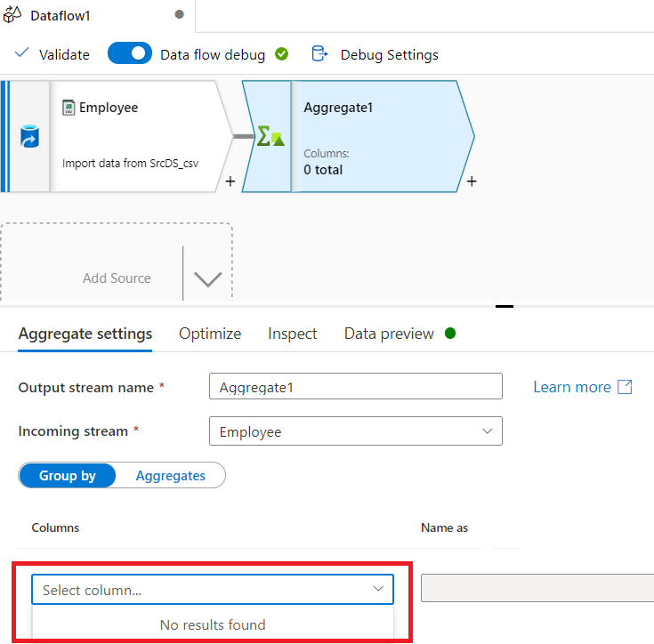This screenshot has height=644, width=654.
Task: Click Add Source
Action: pos(117,278)
